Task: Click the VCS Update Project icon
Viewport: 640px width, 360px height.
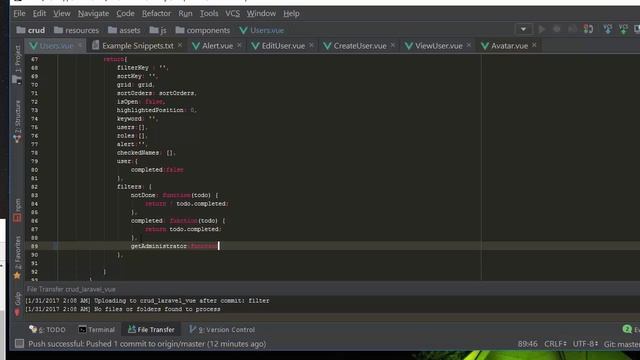Action: tap(607, 29)
